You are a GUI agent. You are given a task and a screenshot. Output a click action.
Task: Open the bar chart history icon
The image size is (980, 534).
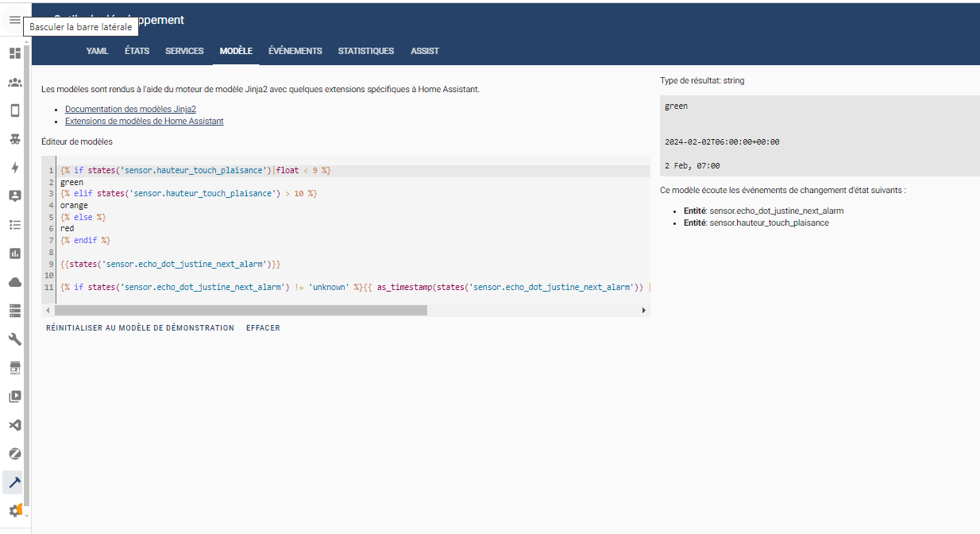pyautogui.click(x=14, y=253)
